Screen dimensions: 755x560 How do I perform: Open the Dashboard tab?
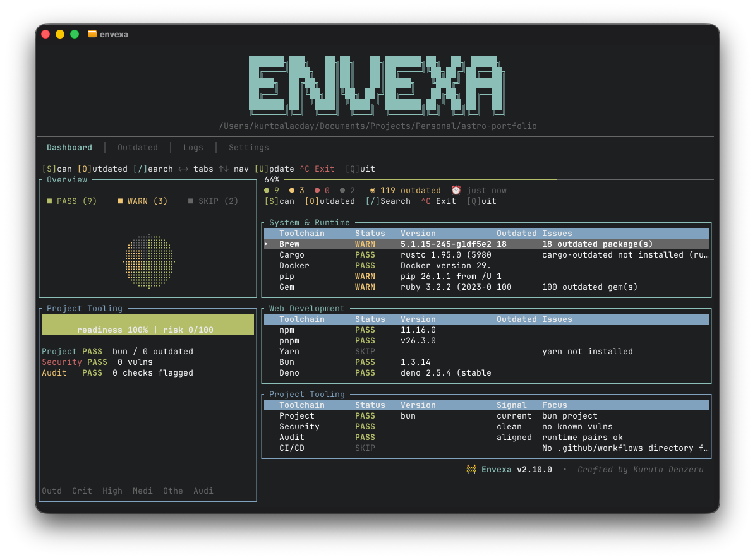click(x=69, y=148)
